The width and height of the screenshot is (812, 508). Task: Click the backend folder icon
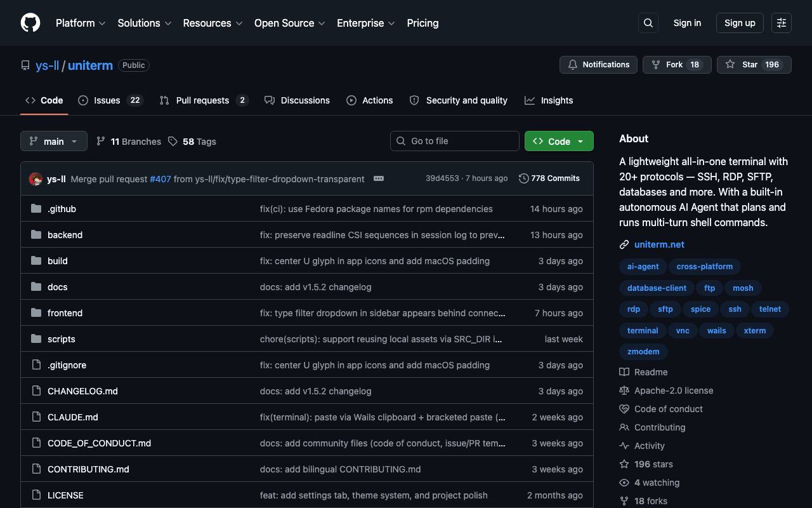pos(36,235)
